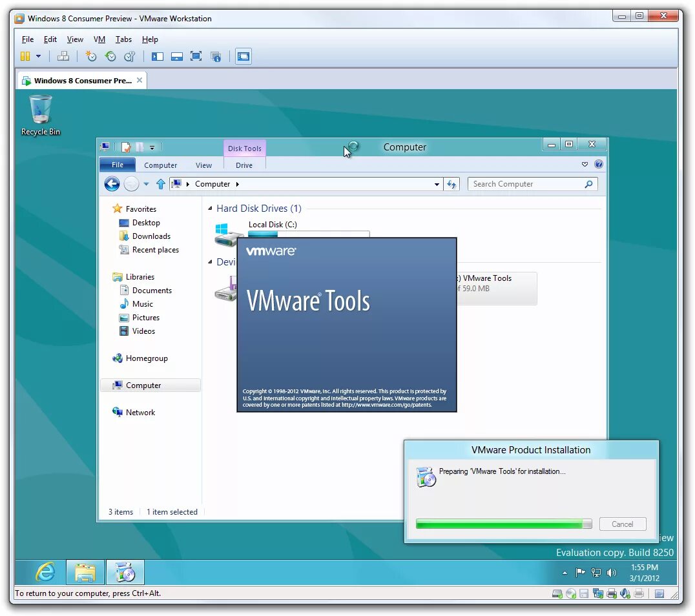Select the Recycle Bin desktop icon
The height and width of the screenshot is (616, 695).
40,115
